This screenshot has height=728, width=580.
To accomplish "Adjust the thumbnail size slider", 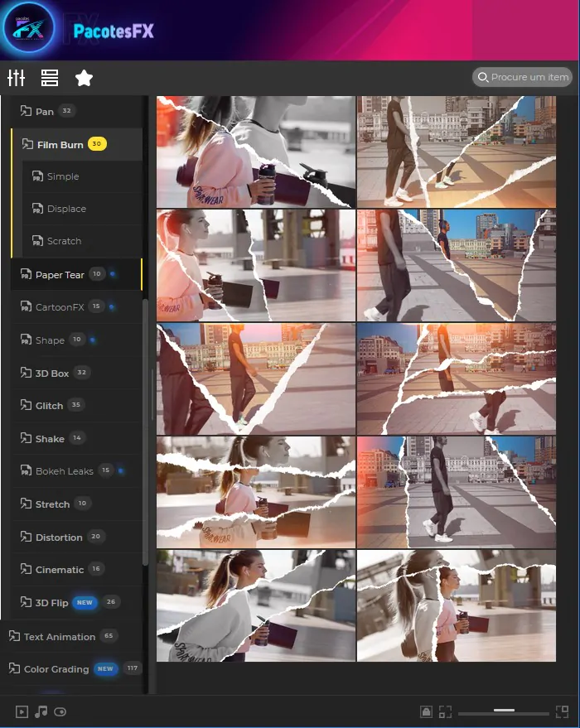I will pos(504,711).
